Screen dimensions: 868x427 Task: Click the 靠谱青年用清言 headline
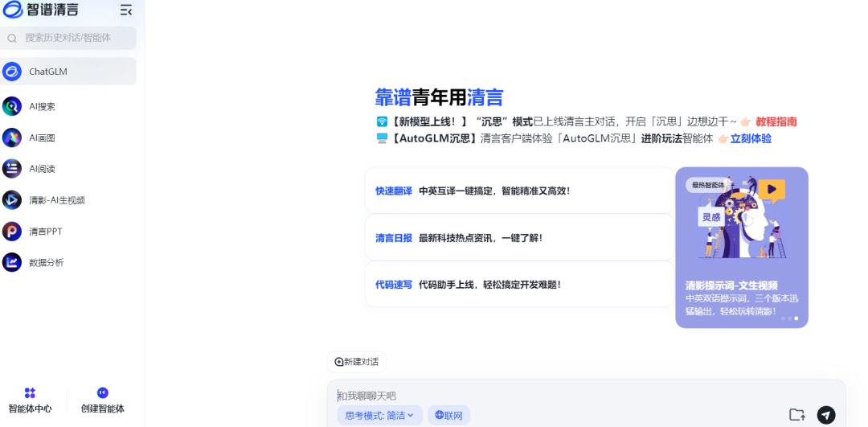point(439,97)
